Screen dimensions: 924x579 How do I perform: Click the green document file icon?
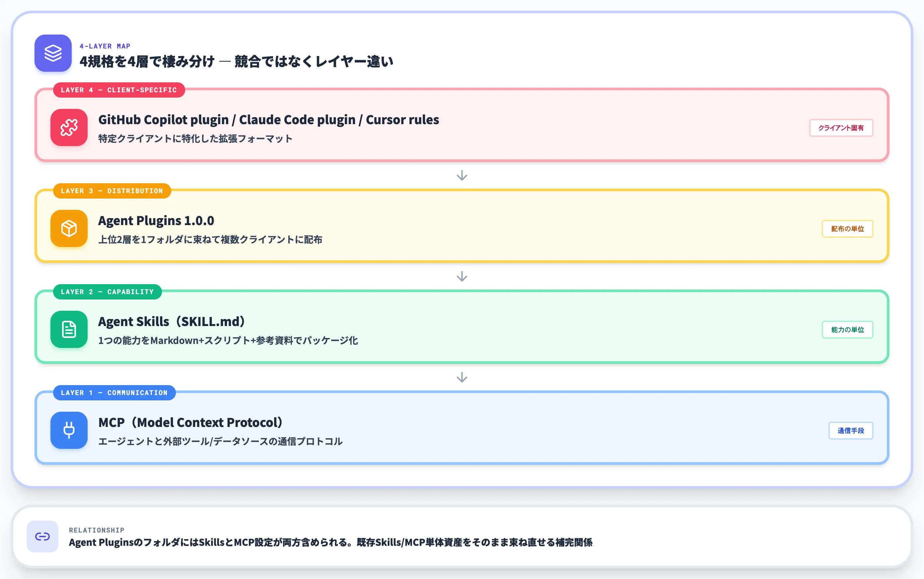tap(69, 329)
